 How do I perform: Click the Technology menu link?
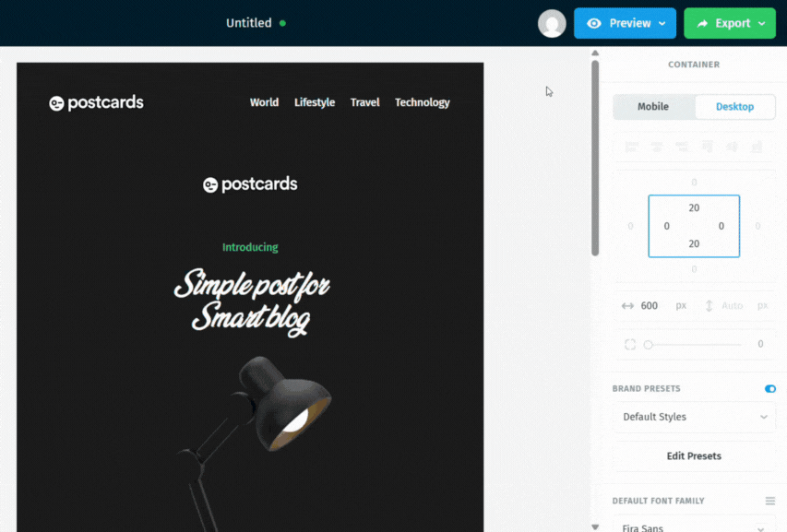tap(423, 102)
